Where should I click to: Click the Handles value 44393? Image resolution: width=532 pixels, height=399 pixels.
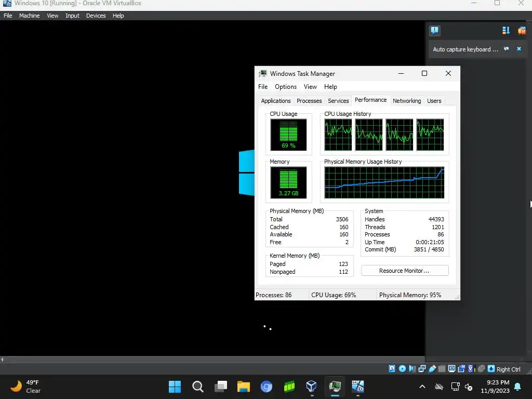[436, 219]
